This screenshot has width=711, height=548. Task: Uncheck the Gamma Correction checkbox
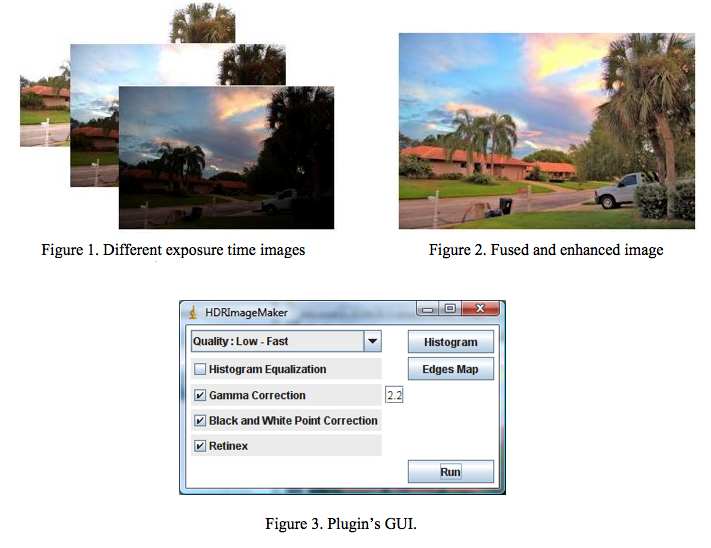click(200, 395)
